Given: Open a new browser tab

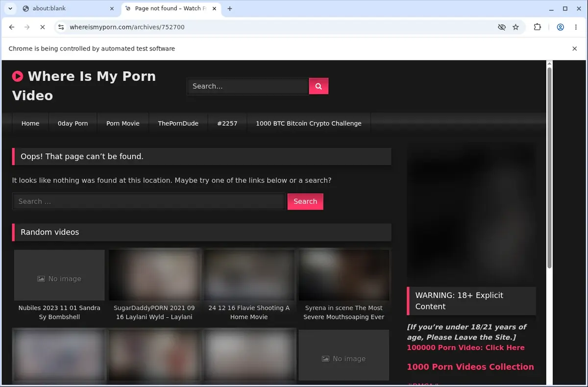Looking at the screenshot, I should (230, 8).
